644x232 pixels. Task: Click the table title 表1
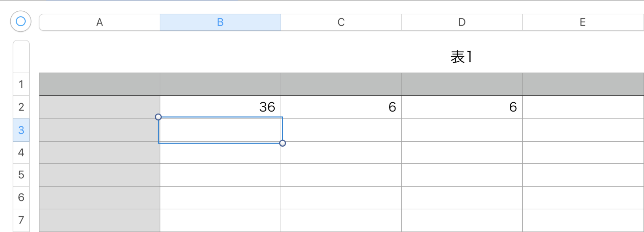tap(461, 57)
